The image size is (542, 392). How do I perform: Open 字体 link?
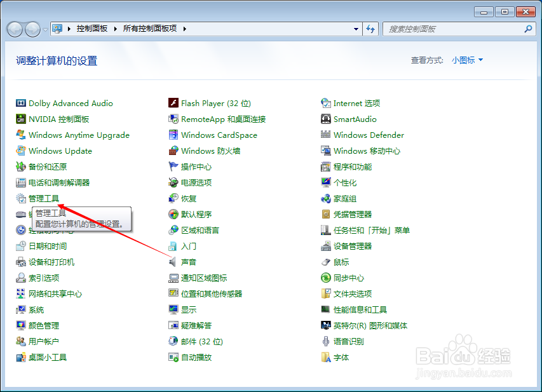341,358
